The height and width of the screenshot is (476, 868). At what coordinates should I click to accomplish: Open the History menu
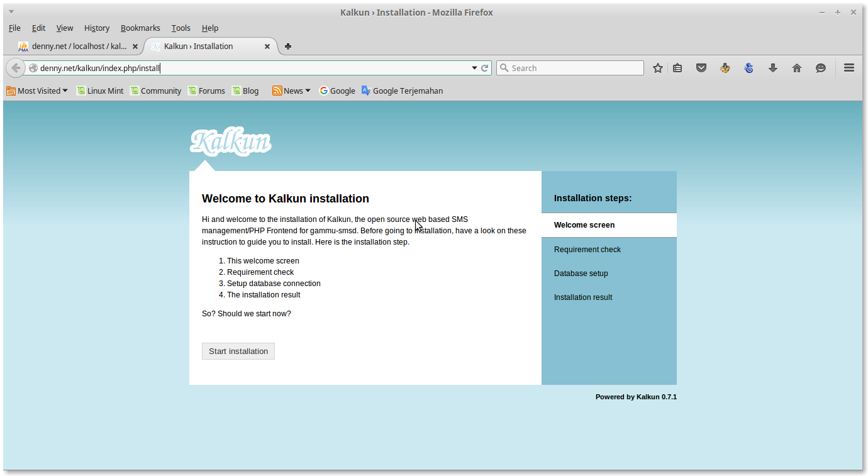coord(97,28)
